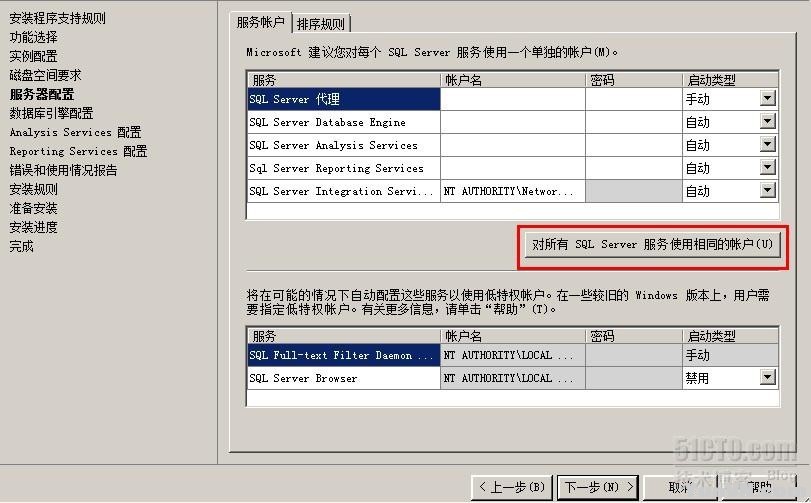Go back with 上一步(B) button
This screenshot has height=503, width=811.
[x=512, y=487]
